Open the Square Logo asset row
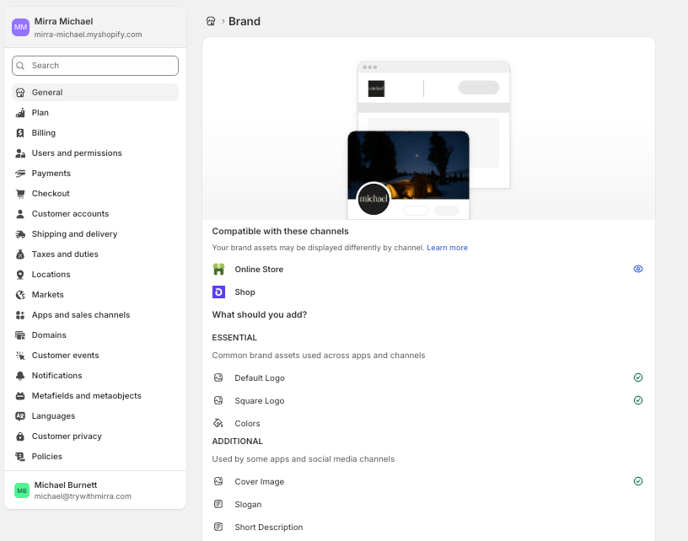 point(428,401)
